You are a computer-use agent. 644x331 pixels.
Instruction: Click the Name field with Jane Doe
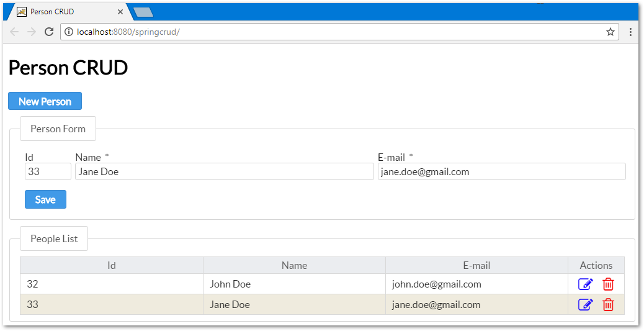pos(224,171)
